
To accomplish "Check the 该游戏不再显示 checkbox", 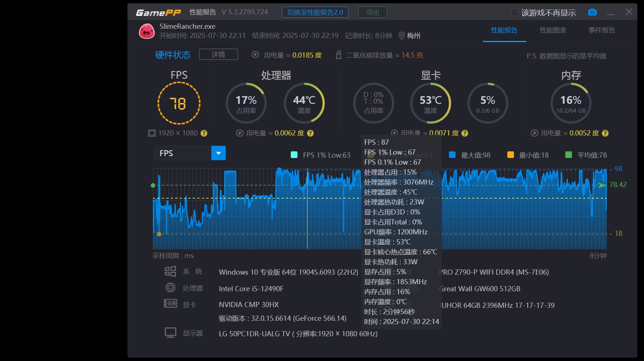I will pyautogui.click(x=515, y=13).
